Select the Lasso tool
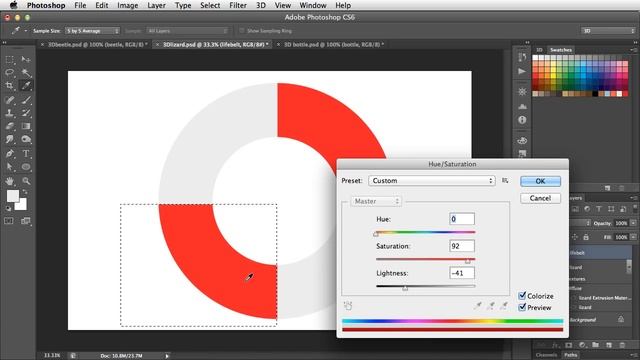Screen dimensions: 640x360 click(10, 73)
